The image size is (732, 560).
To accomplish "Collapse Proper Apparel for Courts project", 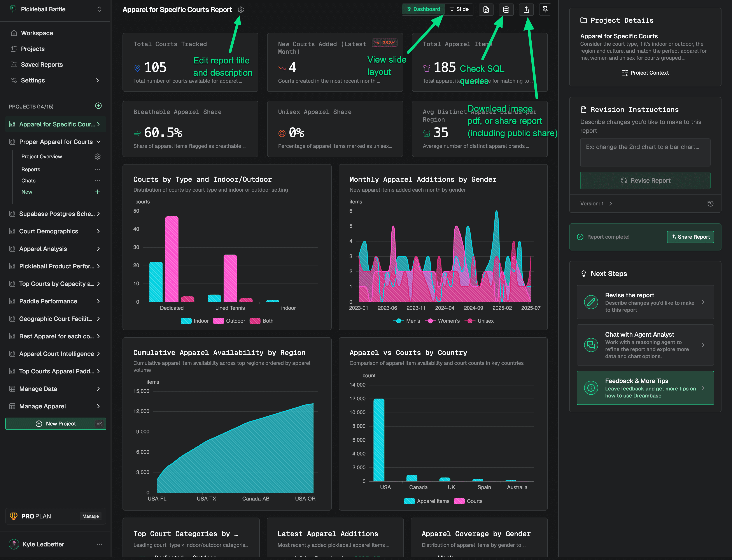I will [98, 142].
